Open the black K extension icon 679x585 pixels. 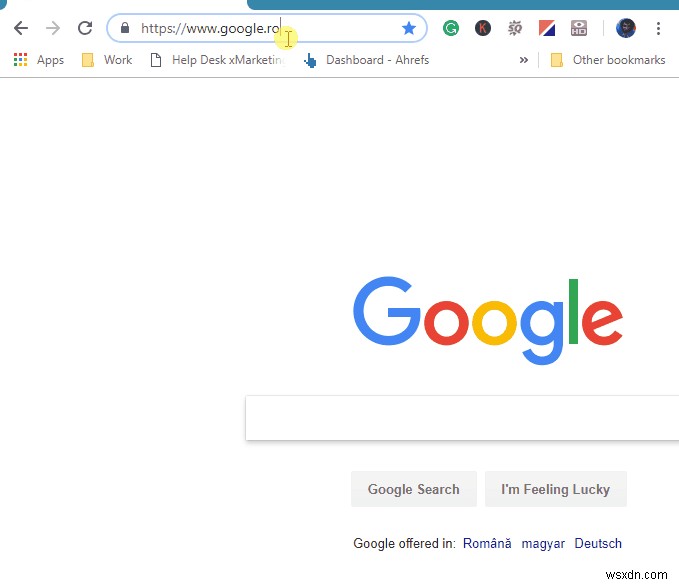click(x=482, y=29)
